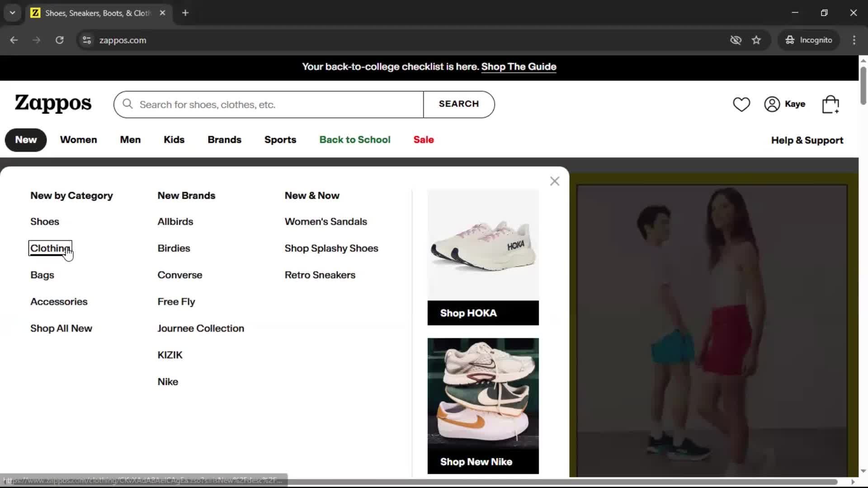This screenshot has height=488, width=868.
Task: Click the Shop New Nike banner
Action: click(483, 461)
